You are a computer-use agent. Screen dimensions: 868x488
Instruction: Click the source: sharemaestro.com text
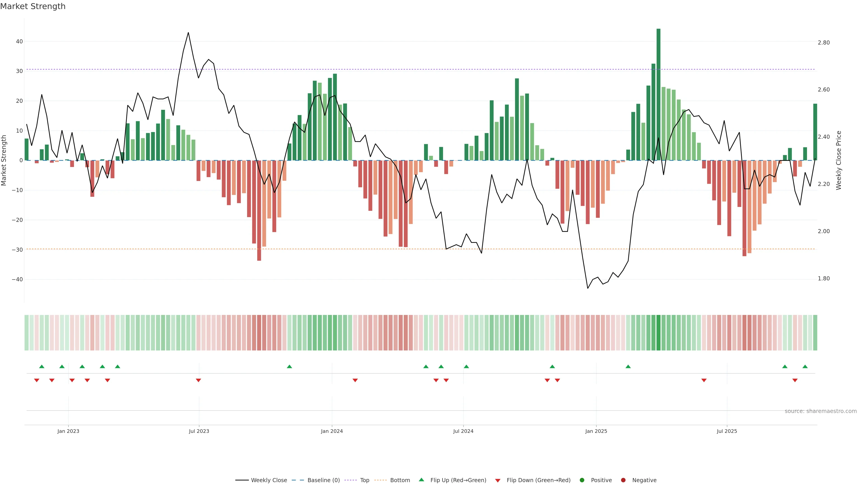(x=821, y=411)
